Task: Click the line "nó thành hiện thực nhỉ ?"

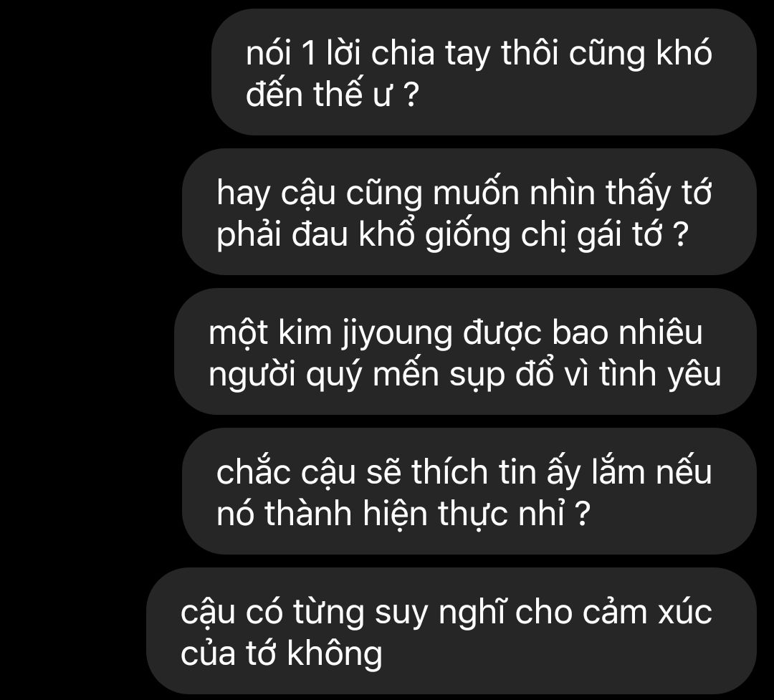Action: tap(403, 514)
